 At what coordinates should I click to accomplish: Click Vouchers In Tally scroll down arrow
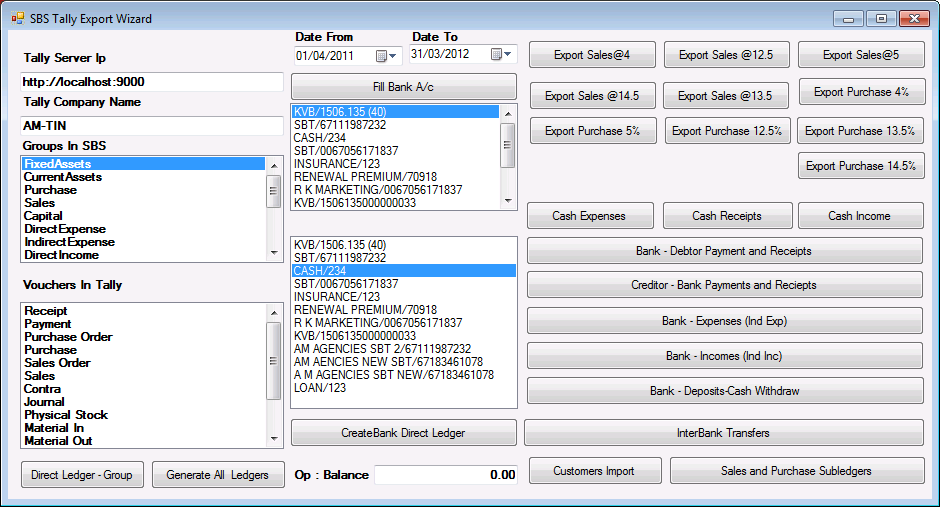coord(274,439)
